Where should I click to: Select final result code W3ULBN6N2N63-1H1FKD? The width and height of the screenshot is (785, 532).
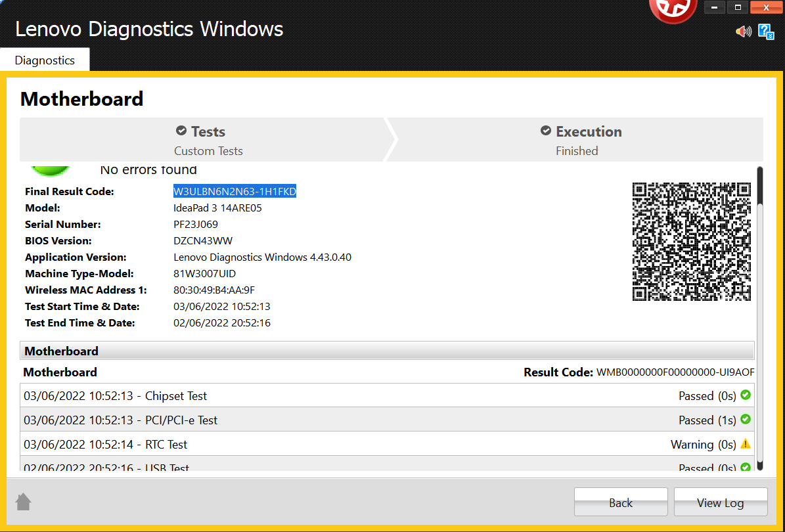coord(235,191)
